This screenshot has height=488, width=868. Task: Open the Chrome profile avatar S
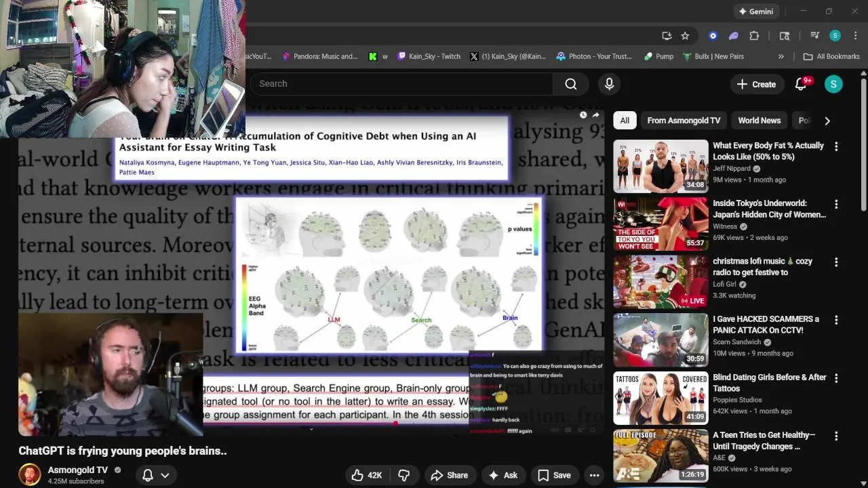(835, 36)
